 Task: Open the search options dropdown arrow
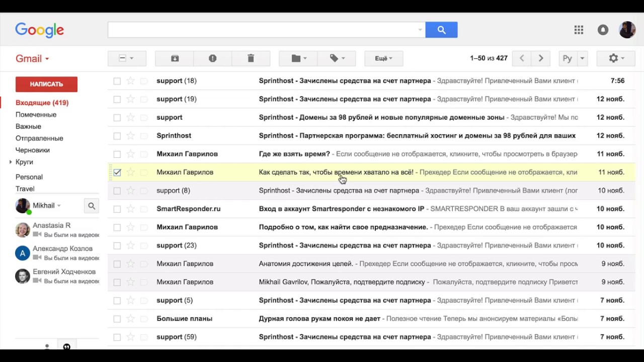(420, 30)
